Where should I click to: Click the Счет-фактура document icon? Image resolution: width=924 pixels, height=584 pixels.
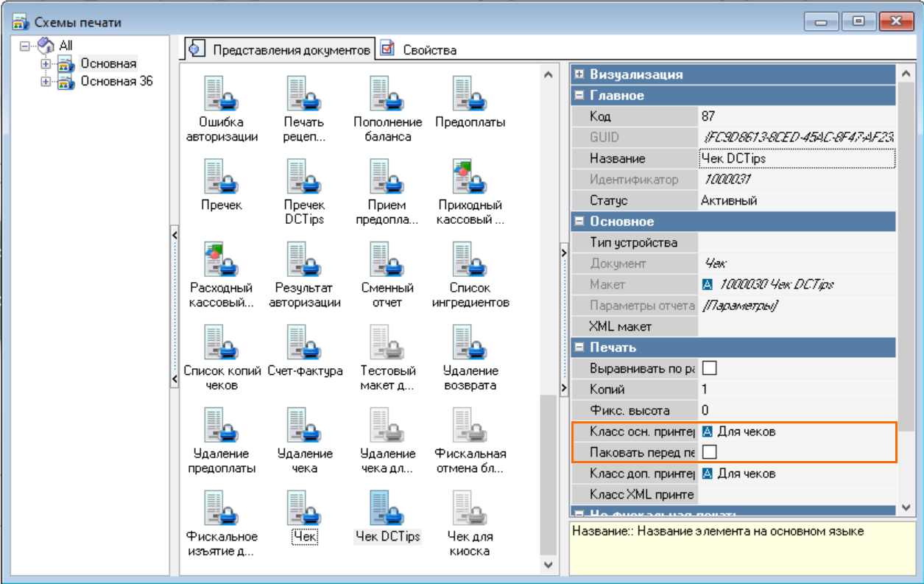(305, 342)
